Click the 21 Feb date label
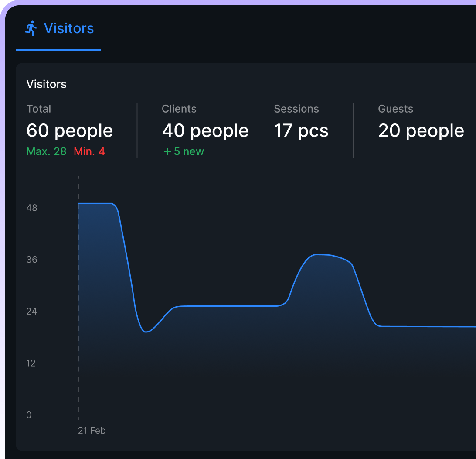The image size is (476, 459). coord(92,431)
